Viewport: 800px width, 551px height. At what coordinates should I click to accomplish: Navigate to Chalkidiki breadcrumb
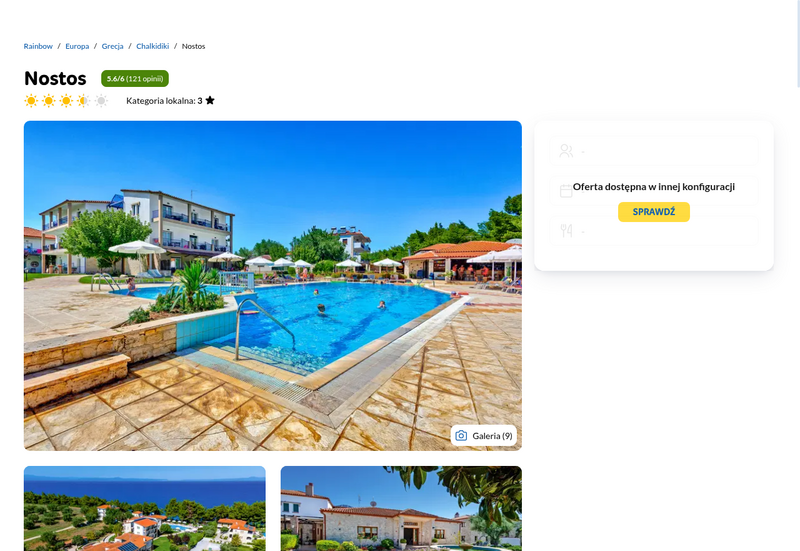153,46
